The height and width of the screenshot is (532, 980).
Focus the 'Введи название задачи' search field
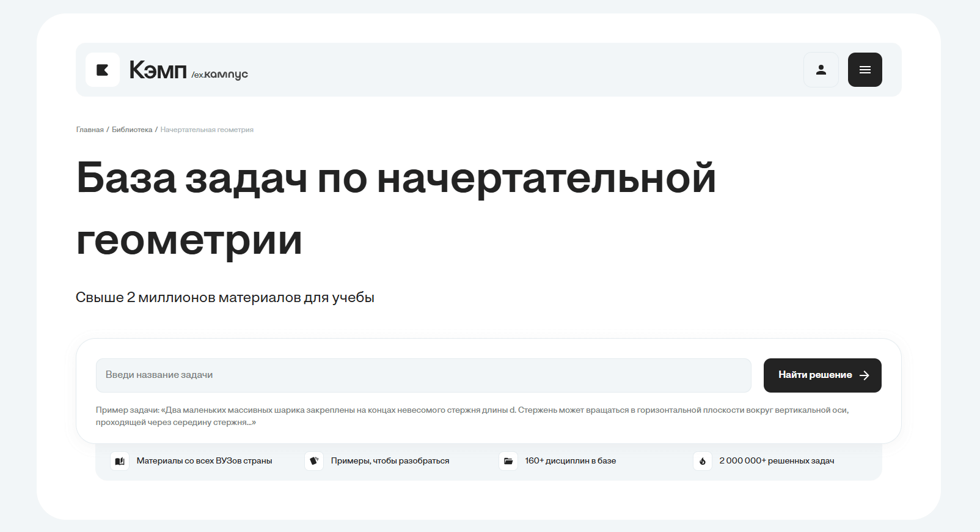coord(423,375)
